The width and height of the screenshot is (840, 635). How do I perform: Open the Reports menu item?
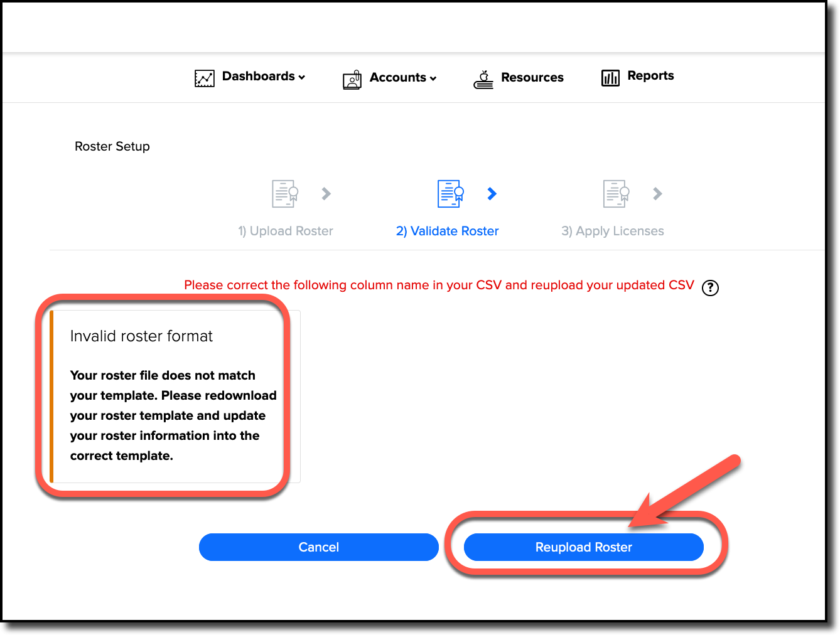[650, 76]
